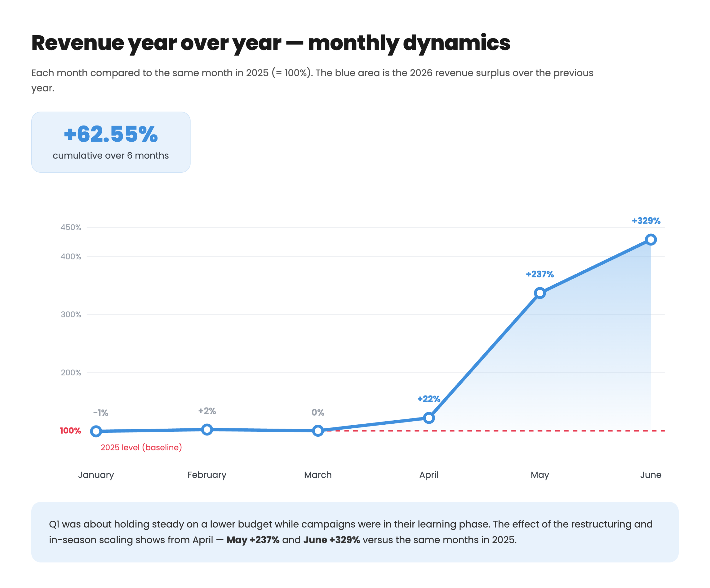Click the +2% label above February

point(207,411)
